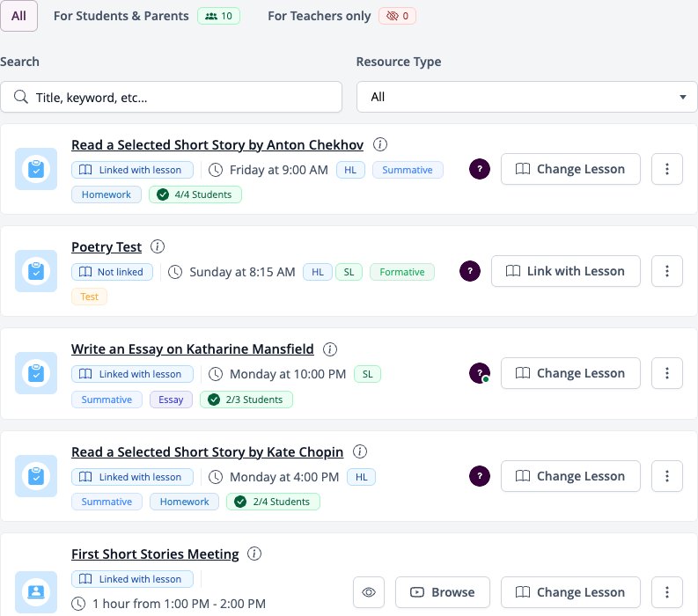The width and height of the screenshot is (698, 616).
Task: Open three-dot menu for Anton Chekhov story
Action: pyautogui.click(x=667, y=169)
